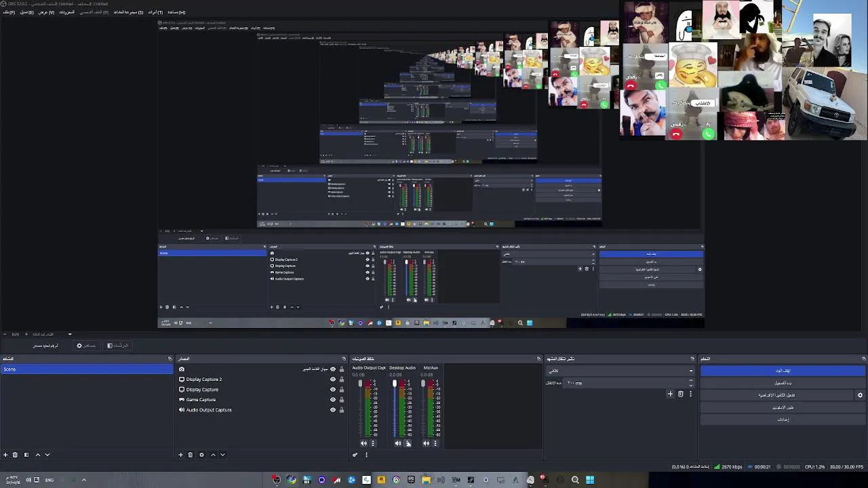Toggle lock on video capture device source

[x=341, y=369]
